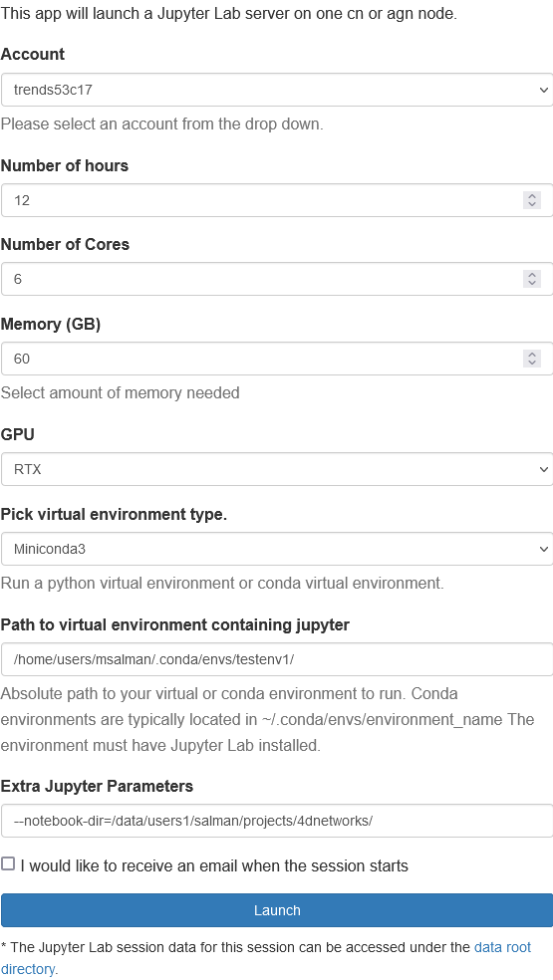Decrease the Number of Cores value

point(532,283)
